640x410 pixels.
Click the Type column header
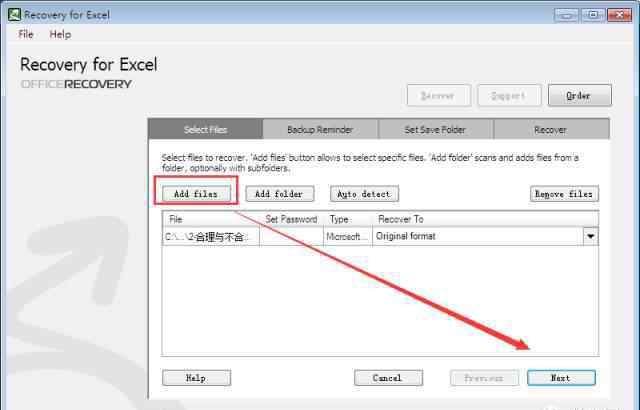(x=348, y=219)
